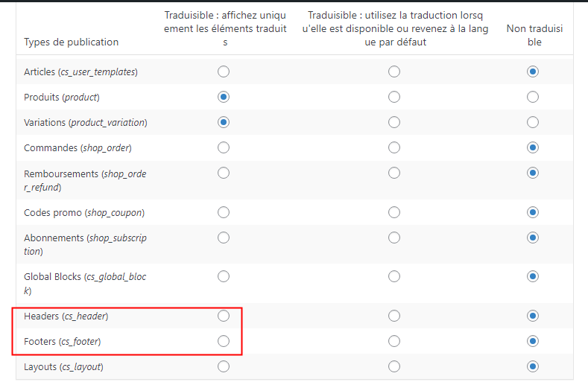Choose fallback translation for Codes promo
588x382 pixels.
[394, 212]
